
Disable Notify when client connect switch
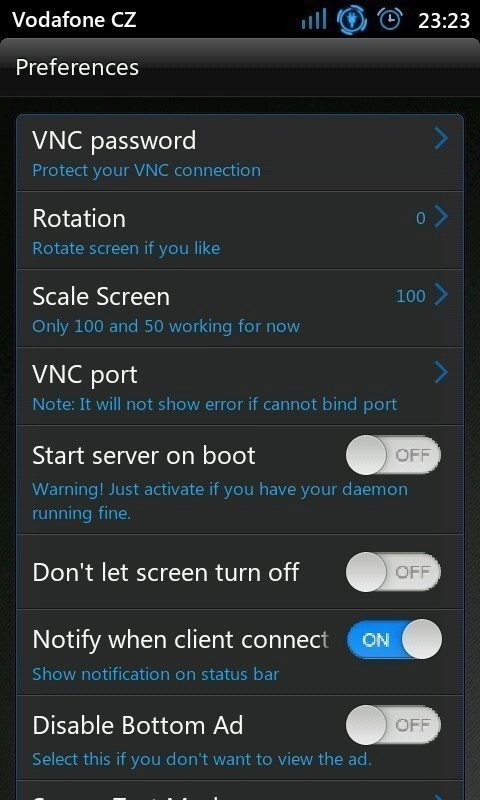point(394,639)
